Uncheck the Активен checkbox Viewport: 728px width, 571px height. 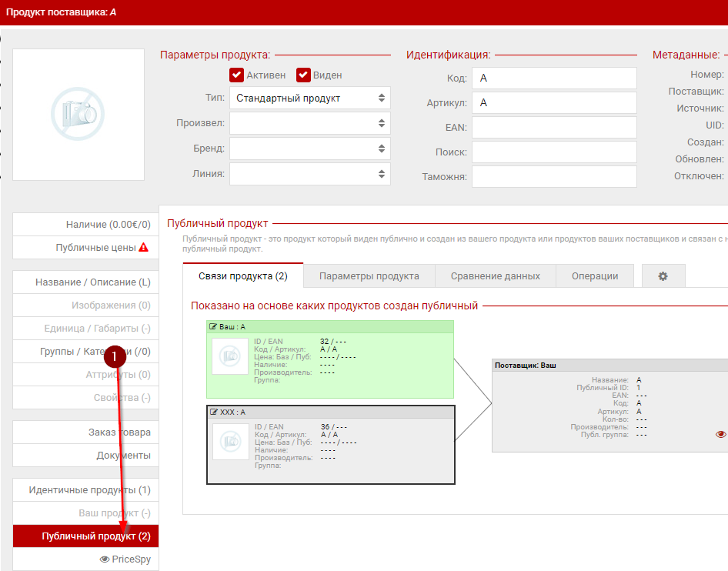236,75
